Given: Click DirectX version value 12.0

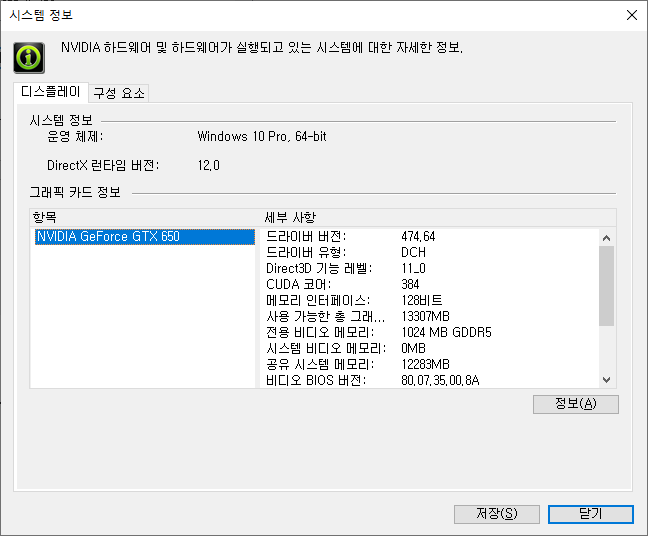Looking at the screenshot, I should point(209,165).
